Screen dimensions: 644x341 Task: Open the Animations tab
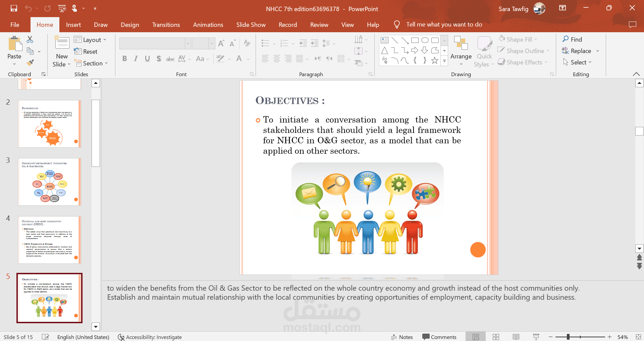point(208,25)
